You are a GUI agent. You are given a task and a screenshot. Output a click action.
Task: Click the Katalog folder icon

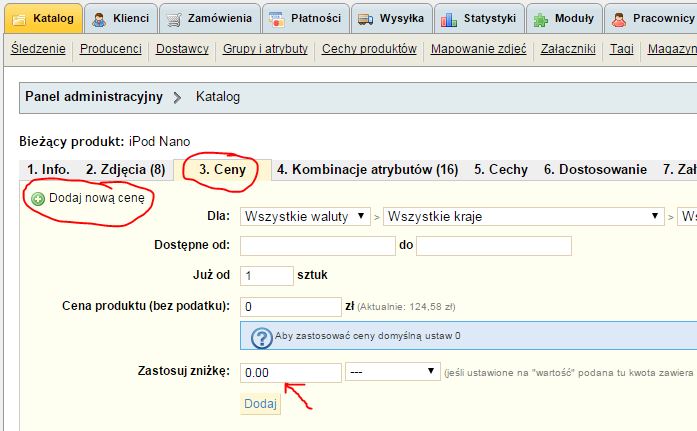click(x=19, y=20)
